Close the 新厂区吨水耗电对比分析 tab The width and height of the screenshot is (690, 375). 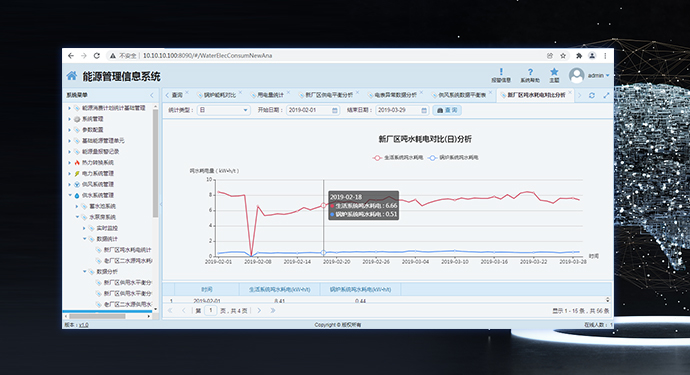570,92
